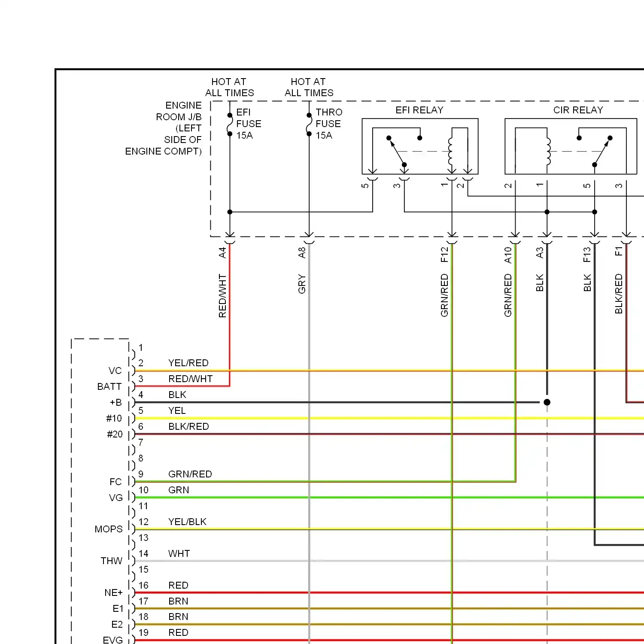
Task: Click the BLK wire label at pin 4
Action: click(x=177, y=395)
